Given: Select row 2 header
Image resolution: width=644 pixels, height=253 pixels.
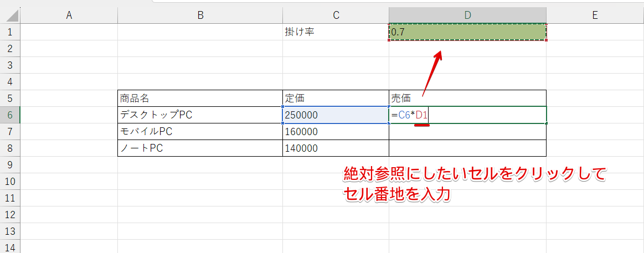Looking at the screenshot, I should [x=11, y=49].
